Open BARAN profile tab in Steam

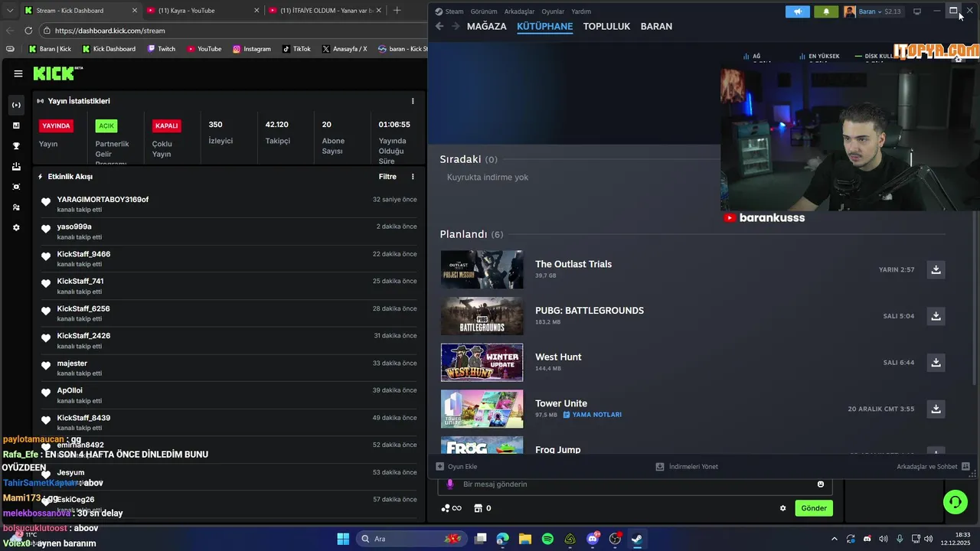[656, 26]
